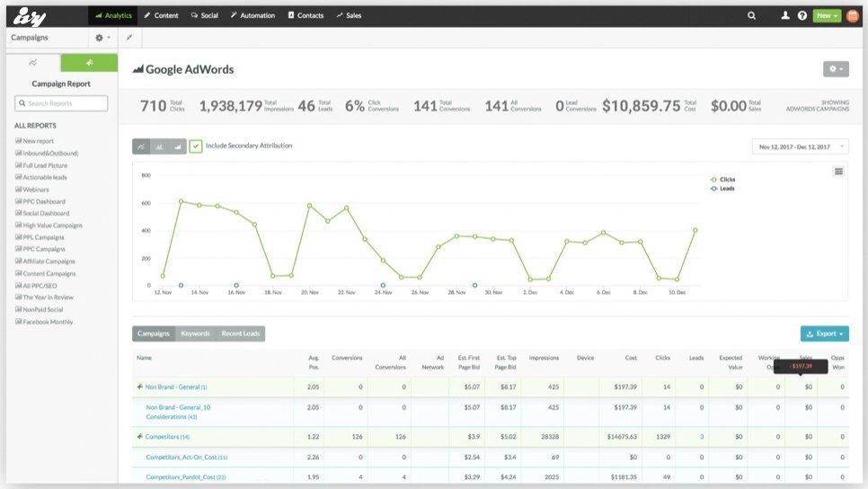Click the pin icon beside Campaigns gear

point(129,38)
